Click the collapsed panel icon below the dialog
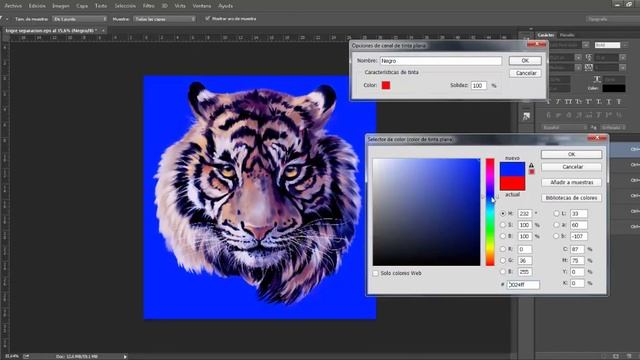 pos(526,117)
